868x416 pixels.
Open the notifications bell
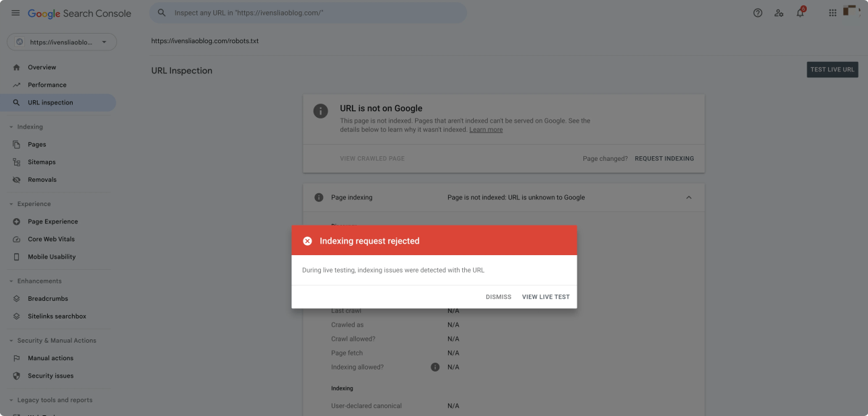click(800, 13)
